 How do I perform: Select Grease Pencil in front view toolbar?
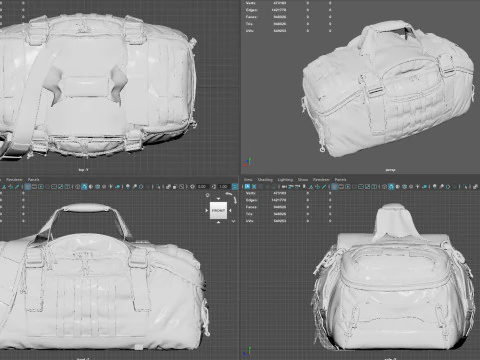pos(17,187)
